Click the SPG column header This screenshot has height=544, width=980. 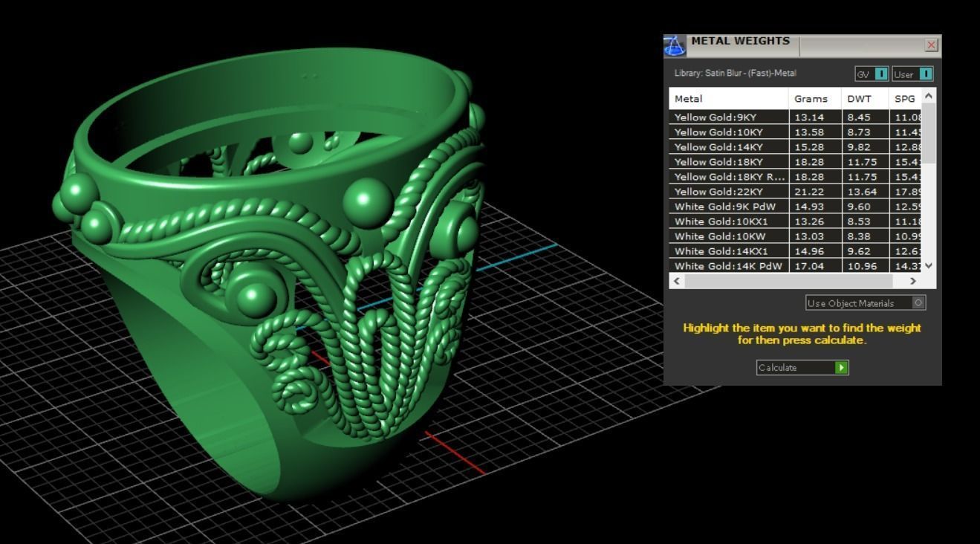pos(905,99)
